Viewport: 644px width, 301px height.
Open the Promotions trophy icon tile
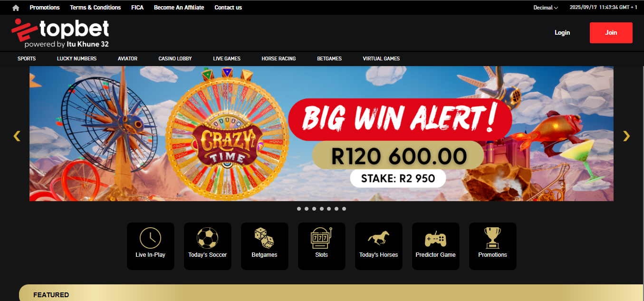point(493,246)
